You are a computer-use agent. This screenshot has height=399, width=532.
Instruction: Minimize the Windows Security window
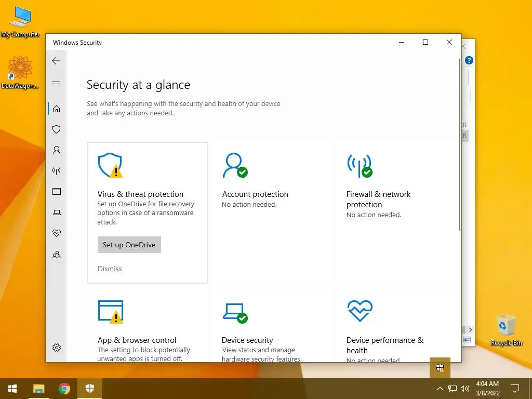402,42
